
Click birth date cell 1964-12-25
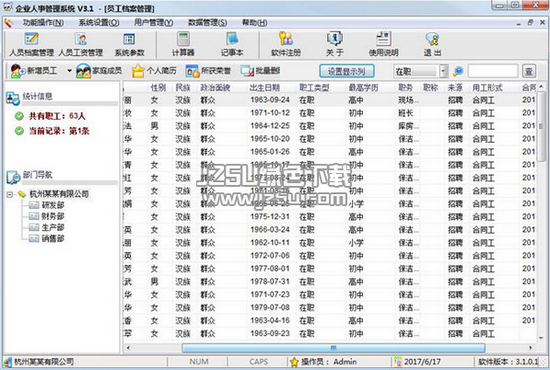pyautogui.click(x=270, y=126)
